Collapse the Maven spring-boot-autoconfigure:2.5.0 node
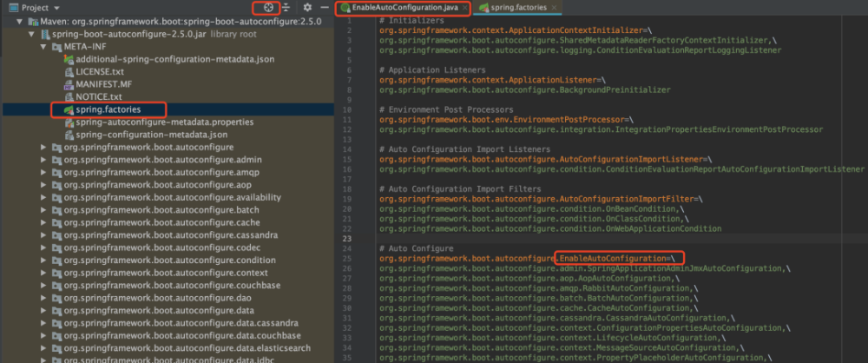Viewport: 868px width, 363px height. [19, 22]
